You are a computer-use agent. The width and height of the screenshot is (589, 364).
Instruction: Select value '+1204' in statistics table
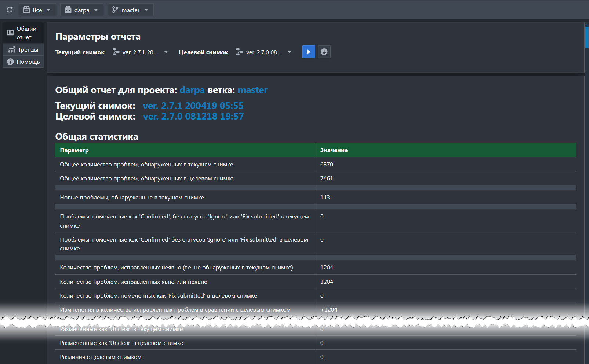[x=329, y=309]
